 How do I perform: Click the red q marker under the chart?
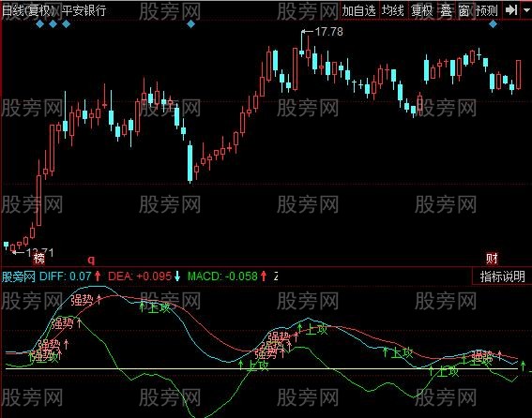coord(91,260)
